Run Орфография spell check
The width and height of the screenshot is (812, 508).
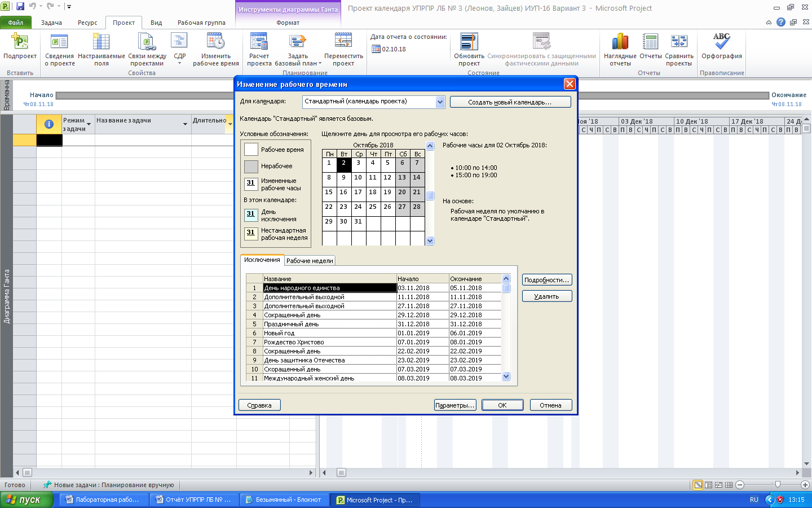tap(721, 46)
